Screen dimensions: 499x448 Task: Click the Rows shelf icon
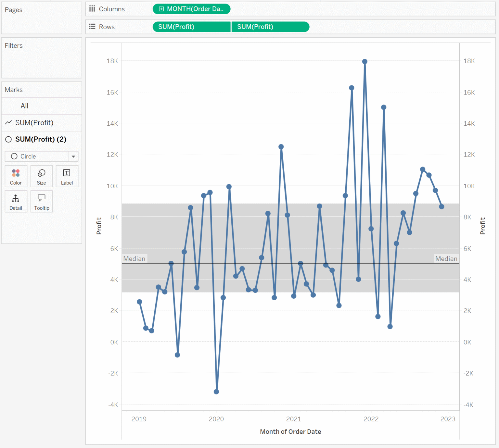pyautogui.click(x=92, y=27)
